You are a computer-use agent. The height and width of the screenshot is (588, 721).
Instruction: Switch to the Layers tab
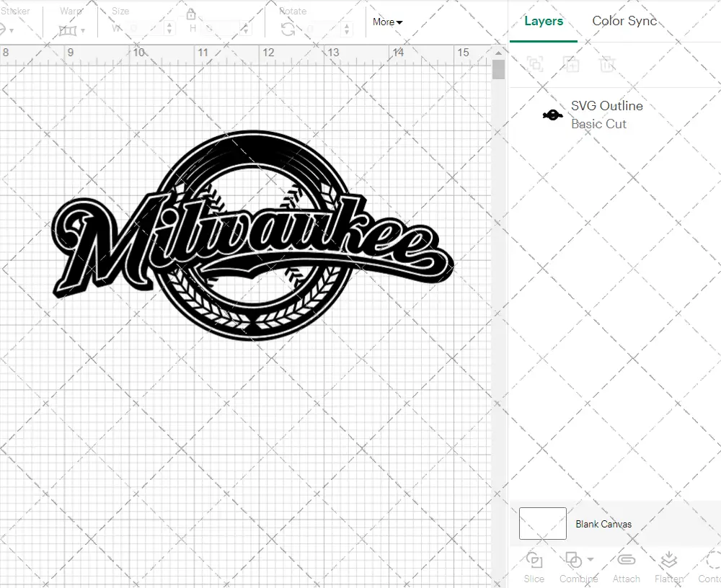tap(544, 21)
